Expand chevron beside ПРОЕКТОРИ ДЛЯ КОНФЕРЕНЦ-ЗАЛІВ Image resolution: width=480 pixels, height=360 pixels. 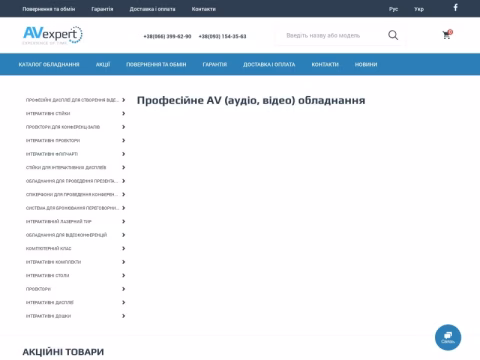pos(124,127)
